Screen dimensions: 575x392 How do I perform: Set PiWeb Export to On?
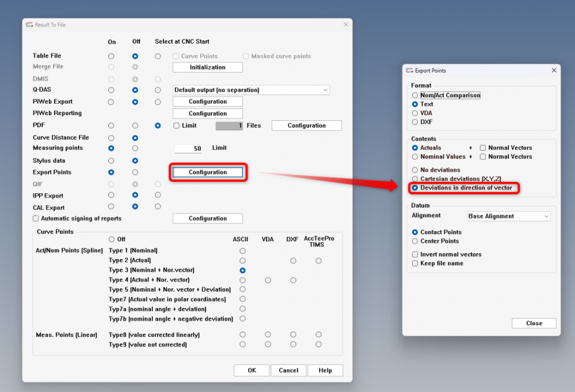(x=111, y=102)
